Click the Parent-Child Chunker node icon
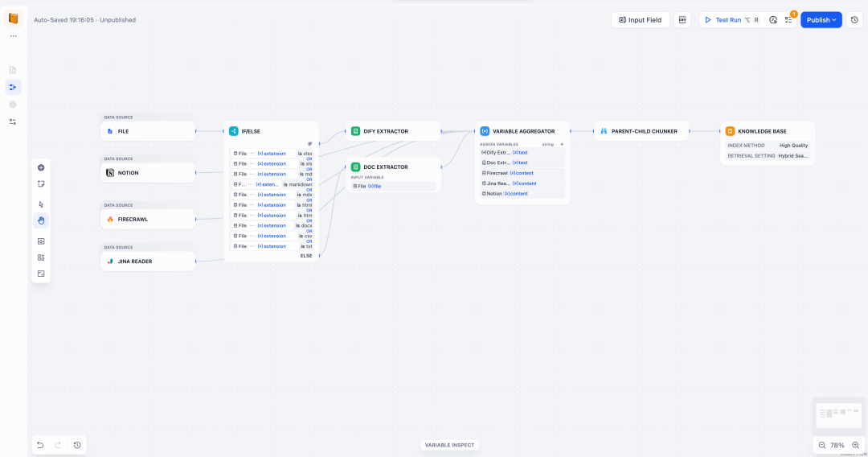 tap(604, 131)
